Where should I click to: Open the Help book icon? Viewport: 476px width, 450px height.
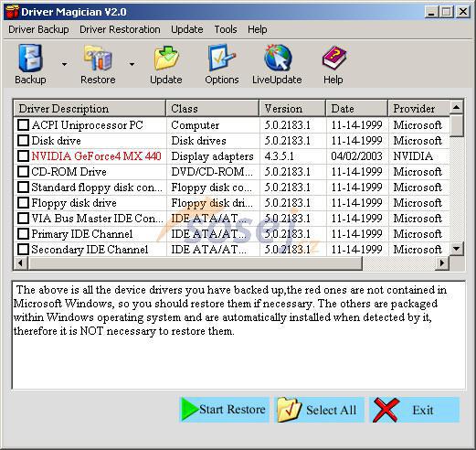[x=334, y=58]
